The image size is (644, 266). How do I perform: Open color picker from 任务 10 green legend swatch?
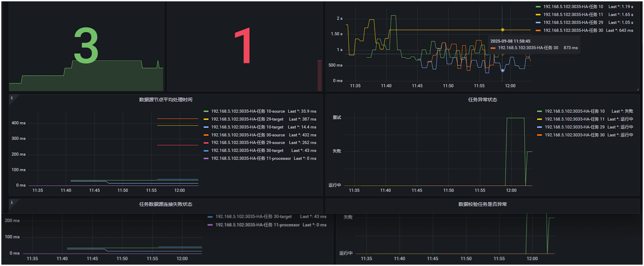539,7
